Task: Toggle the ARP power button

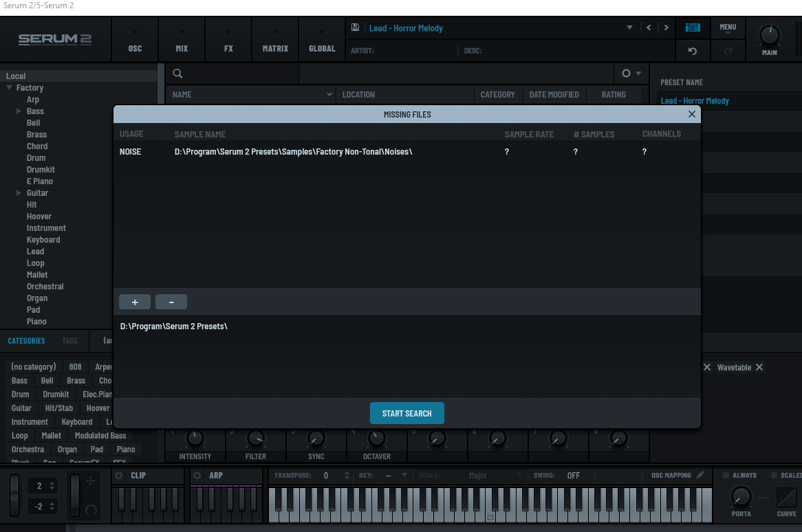Action: 197,475
